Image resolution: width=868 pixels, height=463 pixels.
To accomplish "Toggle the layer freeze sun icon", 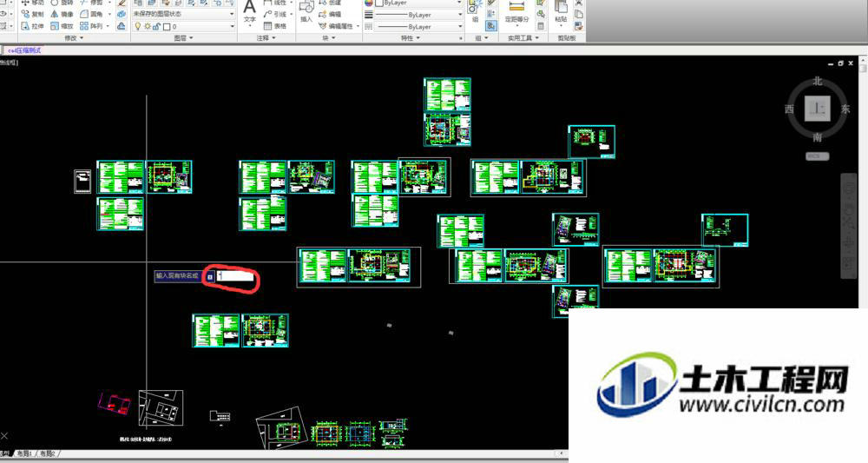I will pyautogui.click(x=148, y=26).
